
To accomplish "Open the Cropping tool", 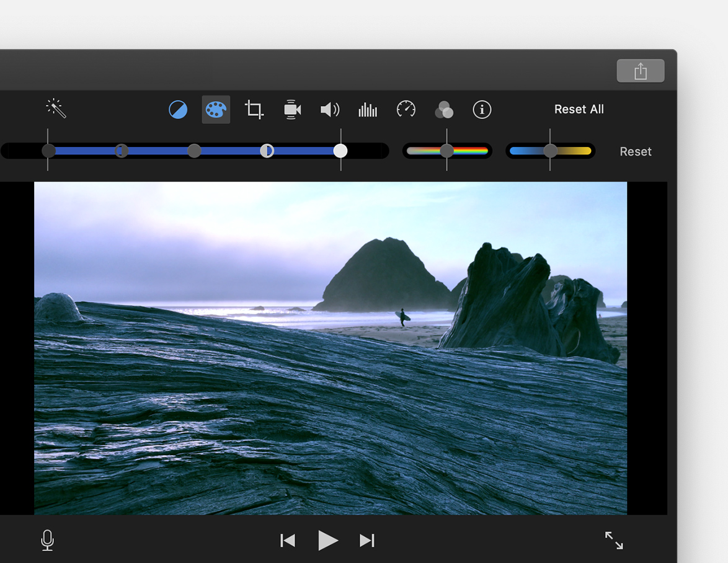I will point(254,110).
